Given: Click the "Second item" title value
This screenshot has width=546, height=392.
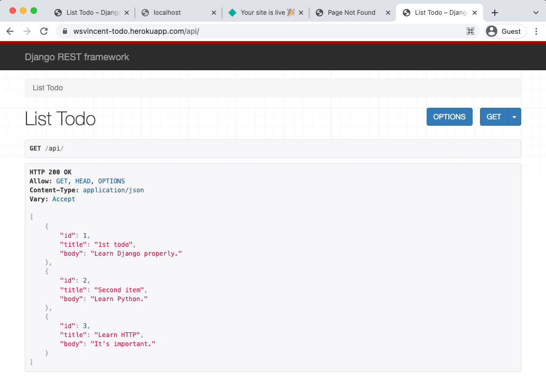Looking at the screenshot, I should (119, 290).
